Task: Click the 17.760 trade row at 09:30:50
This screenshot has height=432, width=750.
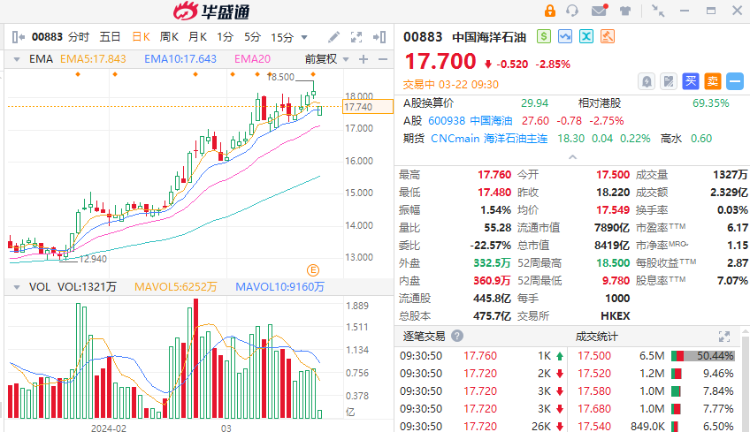Action: coord(482,356)
